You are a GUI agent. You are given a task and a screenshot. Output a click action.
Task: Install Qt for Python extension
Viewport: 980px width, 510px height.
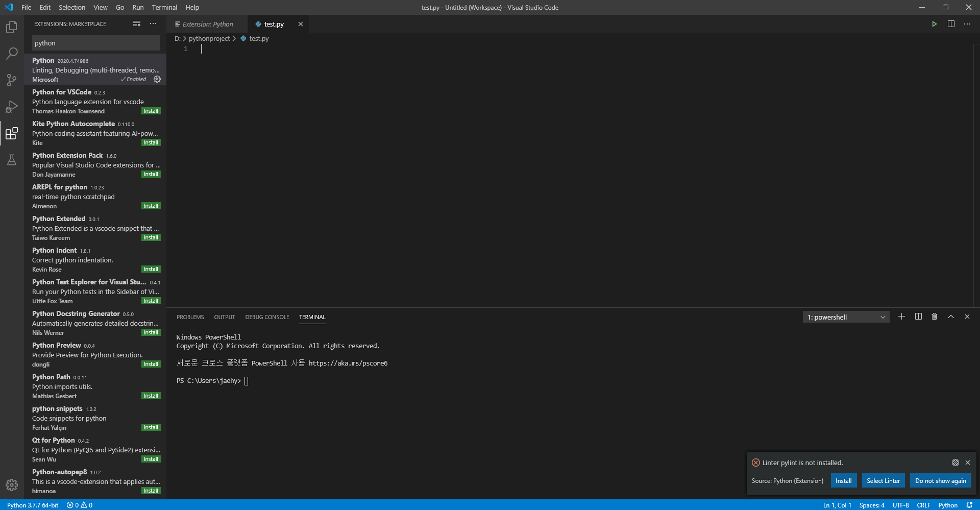click(151, 459)
